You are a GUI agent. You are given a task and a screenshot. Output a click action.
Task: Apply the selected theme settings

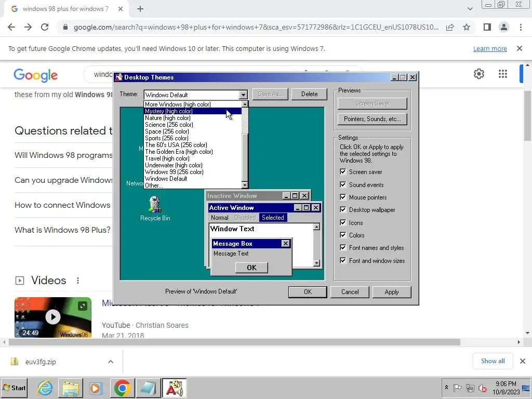(x=392, y=292)
